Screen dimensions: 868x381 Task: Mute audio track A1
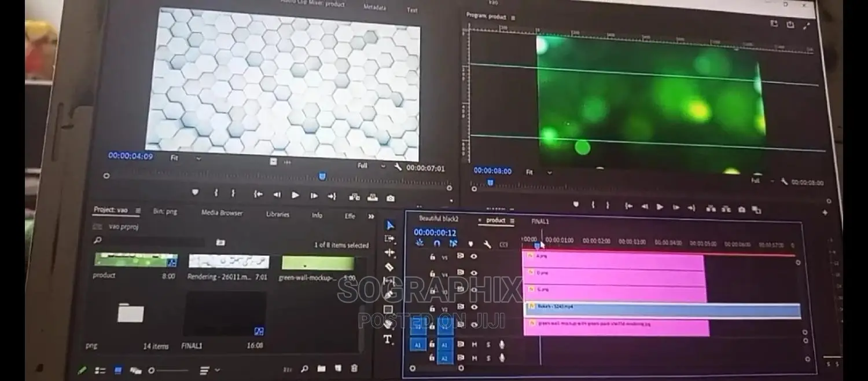click(x=475, y=345)
